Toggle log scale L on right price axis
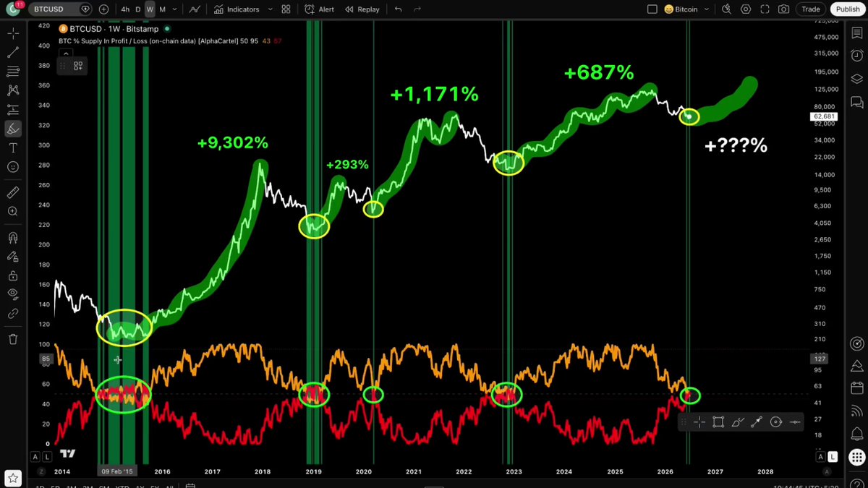868x488 pixels. coord(833,457)
